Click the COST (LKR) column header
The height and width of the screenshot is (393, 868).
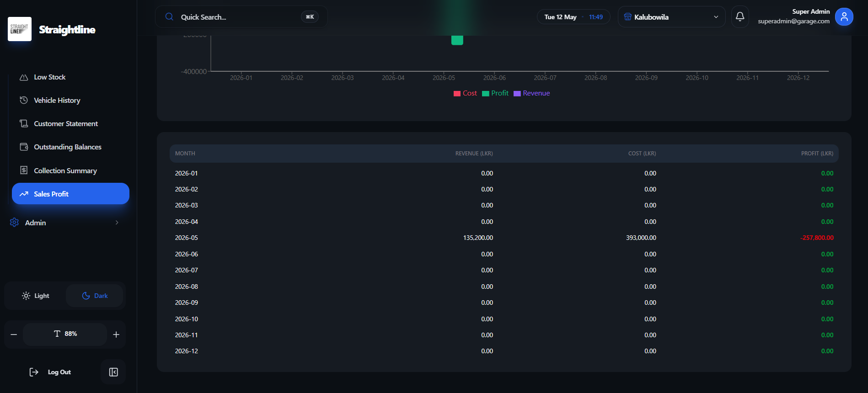click(642, 154)
